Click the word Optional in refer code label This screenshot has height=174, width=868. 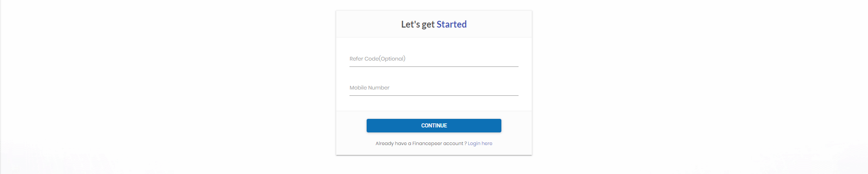click(x=392, y=59)
